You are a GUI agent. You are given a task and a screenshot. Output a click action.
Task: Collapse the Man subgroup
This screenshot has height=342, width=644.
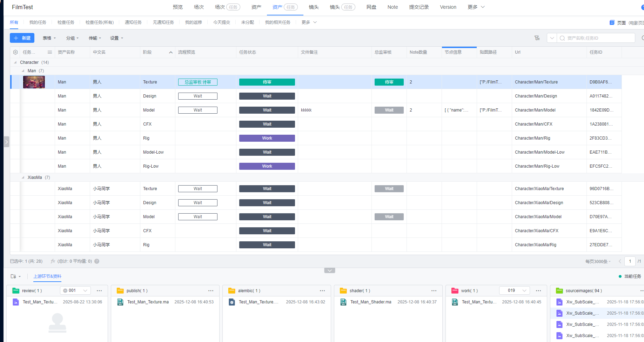23,71
